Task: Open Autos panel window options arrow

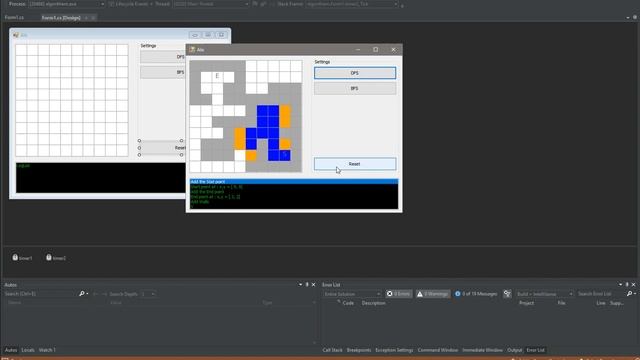Action: 300,284
